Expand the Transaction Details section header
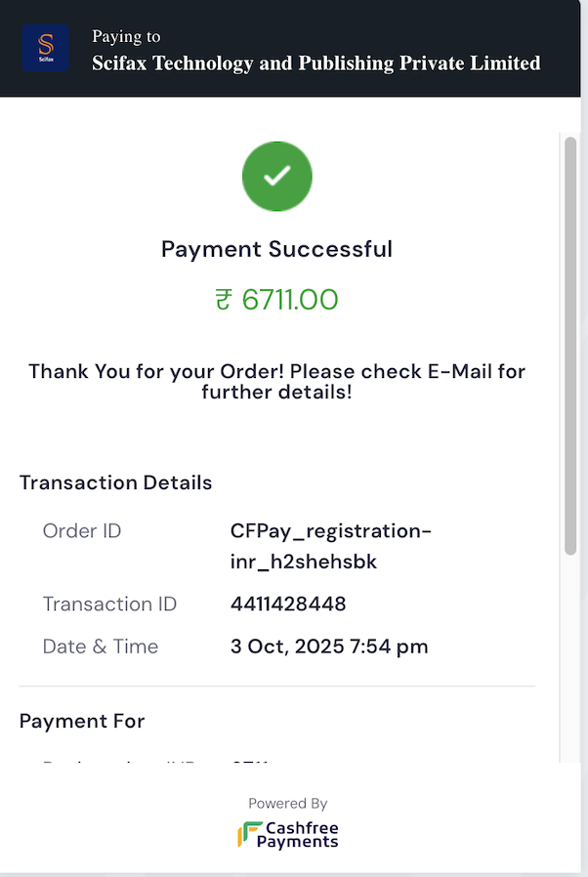Image resolution: width=588 pixels, height=877 pixels. pyautogui.click(x=115, y=481)
